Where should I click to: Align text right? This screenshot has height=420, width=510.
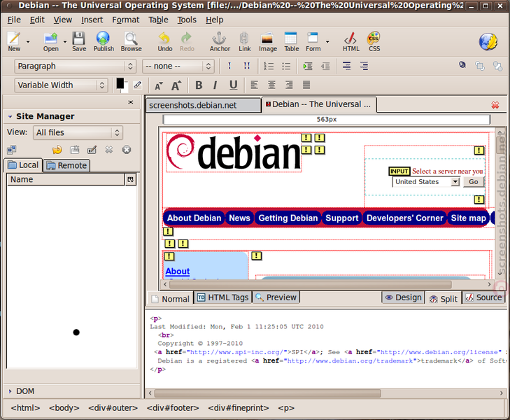[289, 85]
